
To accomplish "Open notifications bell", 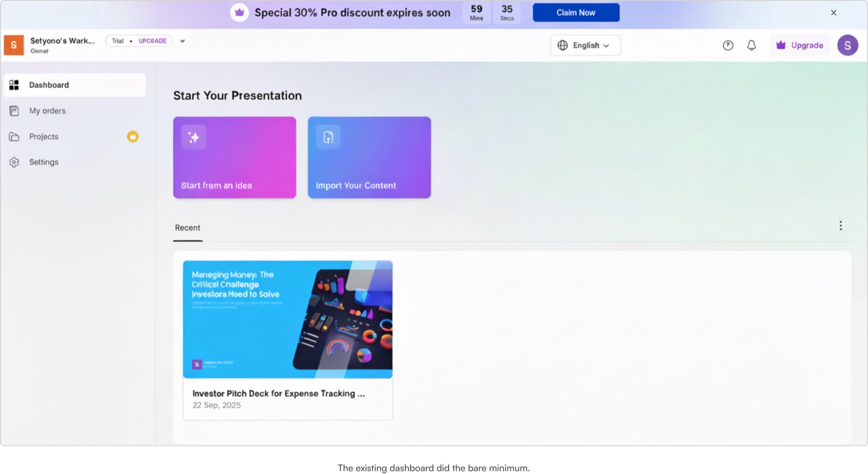I will [751, 45].
